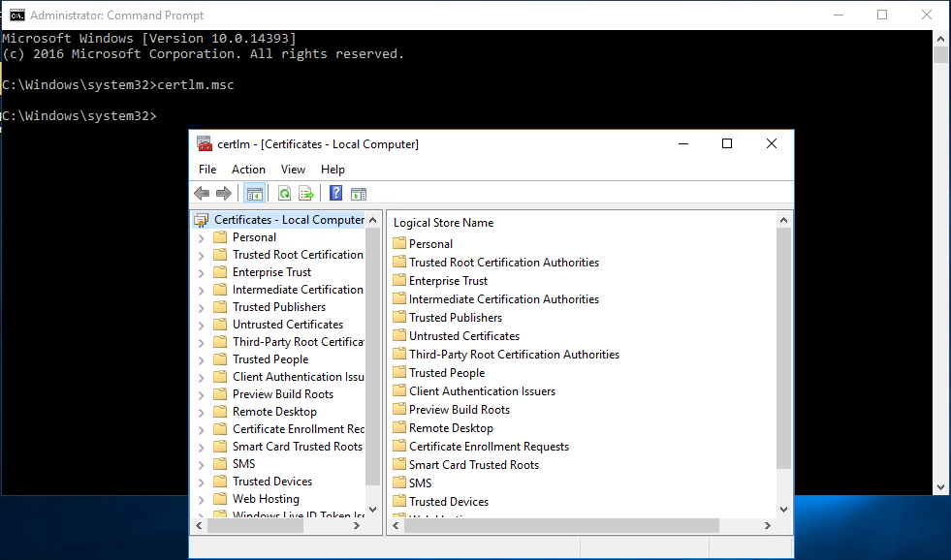This screenshot has width=951, height=560.
Task: Click the store list vertical scrollbar thumb
Action: (x=783, y=349)
